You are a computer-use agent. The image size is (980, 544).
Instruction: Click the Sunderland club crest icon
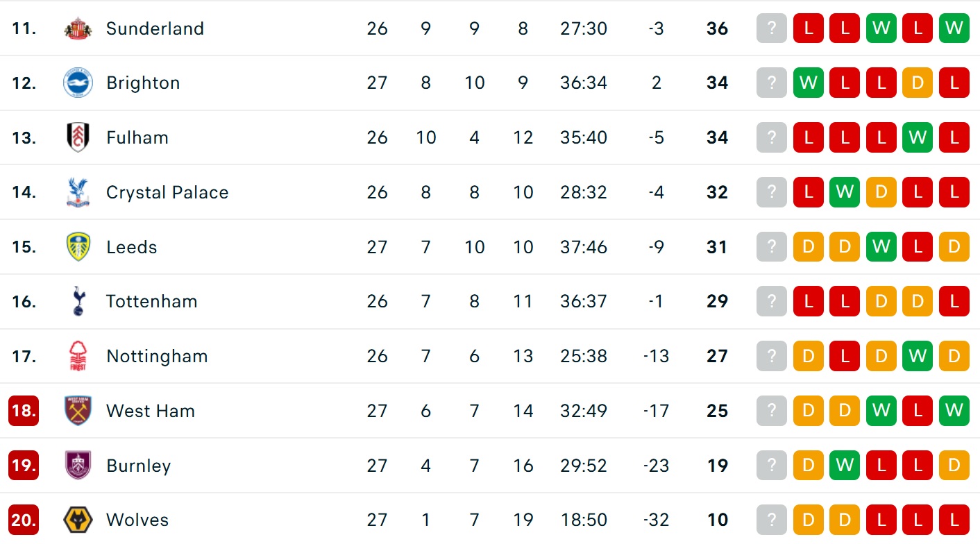(78, 28)
